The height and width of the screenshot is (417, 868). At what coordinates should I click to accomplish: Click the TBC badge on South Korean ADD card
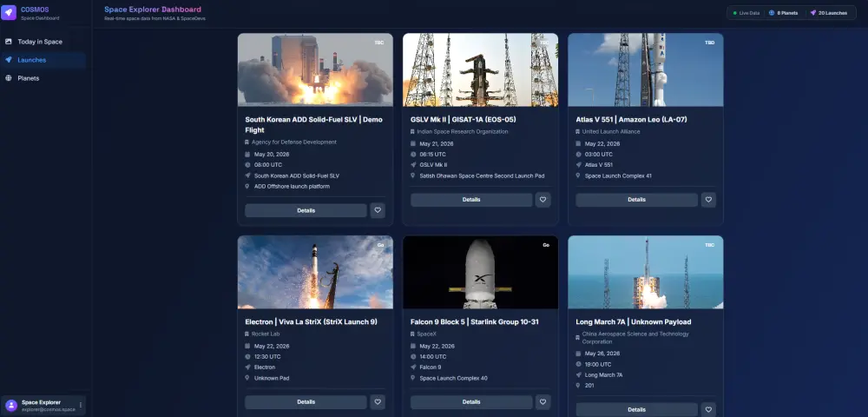click(379, 43)
